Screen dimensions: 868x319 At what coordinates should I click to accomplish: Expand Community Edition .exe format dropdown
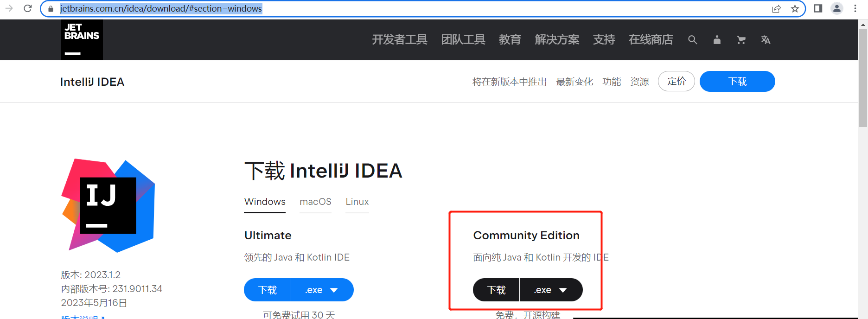(x=551, y=290)
